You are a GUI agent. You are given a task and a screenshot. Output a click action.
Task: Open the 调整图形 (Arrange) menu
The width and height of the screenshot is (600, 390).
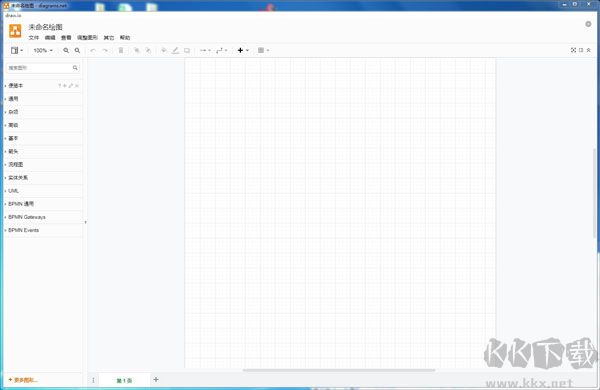point(87,38)
